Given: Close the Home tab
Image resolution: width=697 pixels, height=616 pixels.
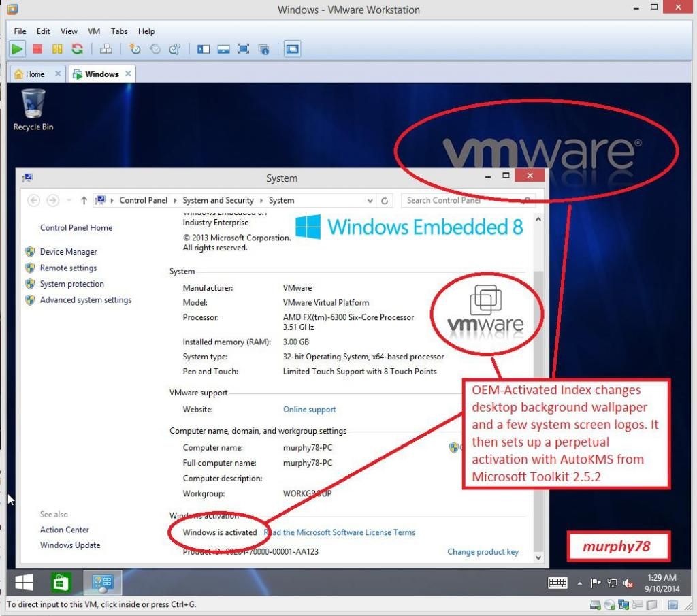Looking at the screenshot, I should (x=58, y=74).
